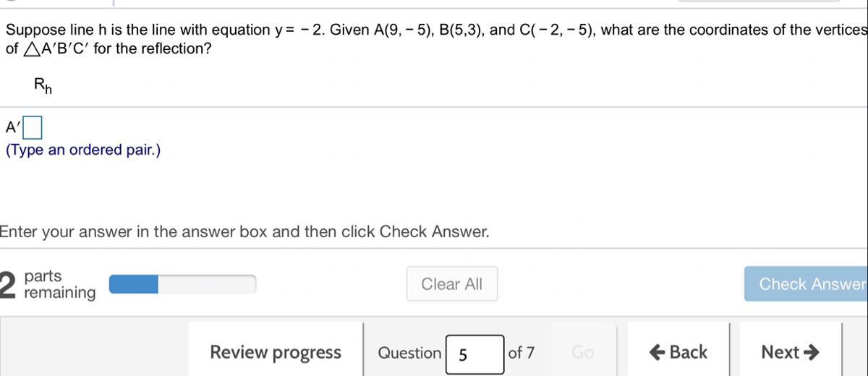868x376 pixels.
Task: Click the right arrow icon on Next
Action: (812, 352)
